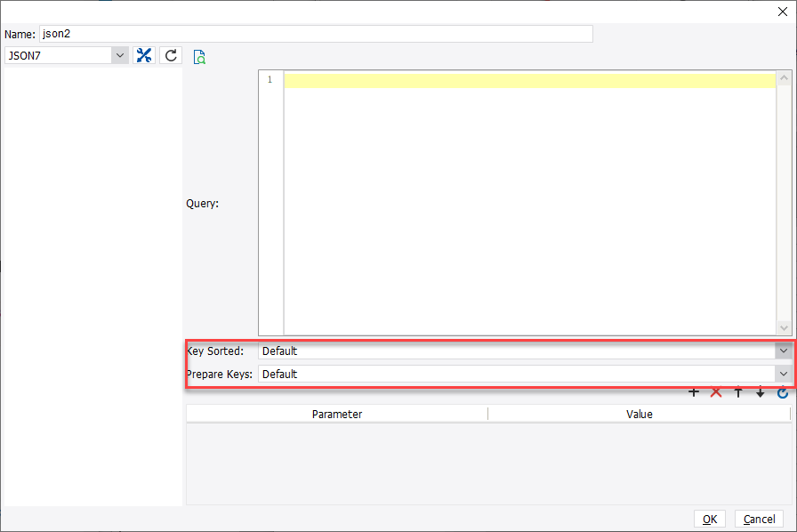Image resolution: width=797 pixels, height=532 pixels.
Task: Click the Value column header
Action: click(639, 414)
